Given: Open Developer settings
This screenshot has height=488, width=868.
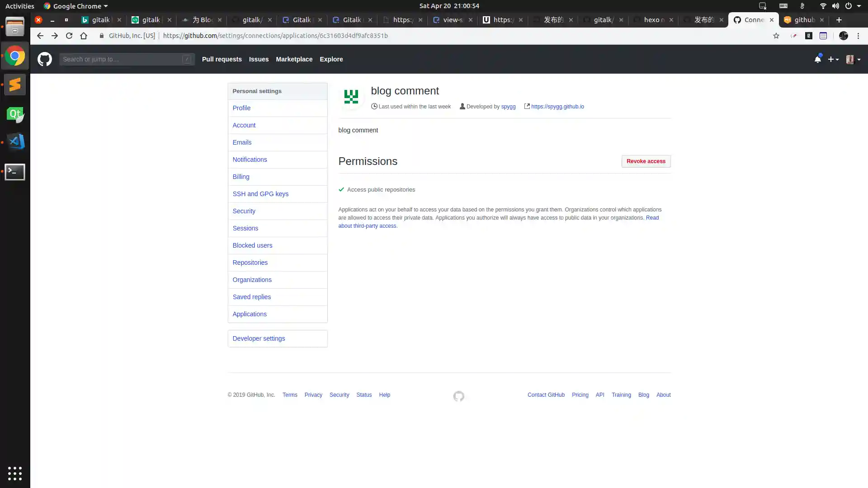Looking at the screenshot, I should tap(277, 338).
